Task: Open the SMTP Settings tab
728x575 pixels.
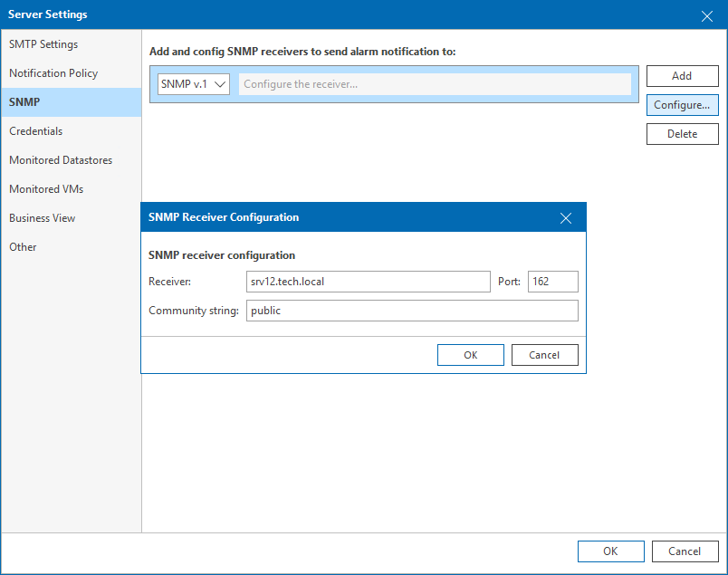Action: (x=43, y=44)
